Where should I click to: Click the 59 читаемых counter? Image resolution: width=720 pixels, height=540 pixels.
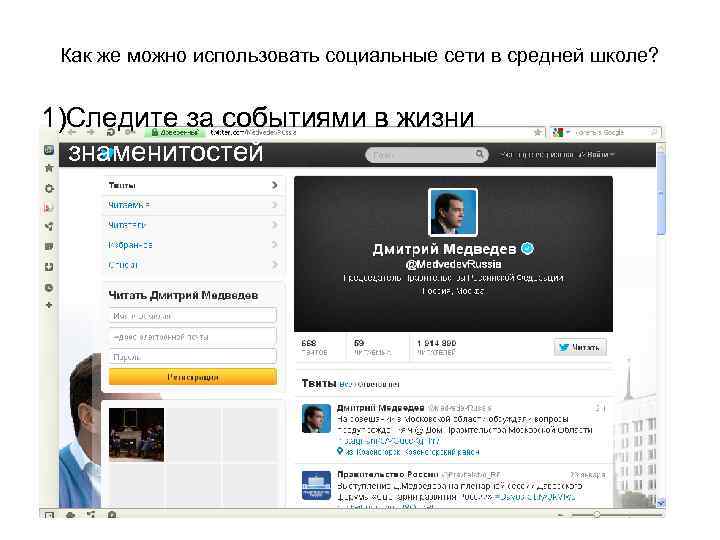tap(372, 348)
